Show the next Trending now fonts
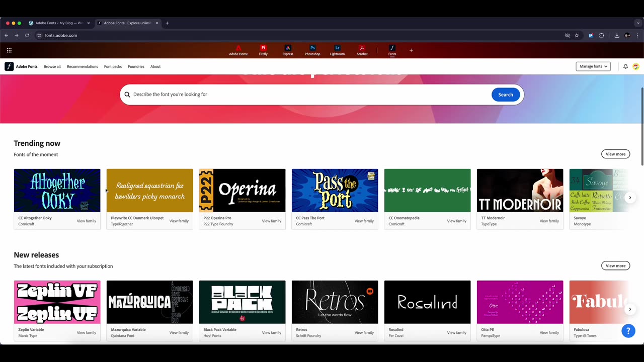Viewport: 644px width, 362px height. click(x=630, y=198)
